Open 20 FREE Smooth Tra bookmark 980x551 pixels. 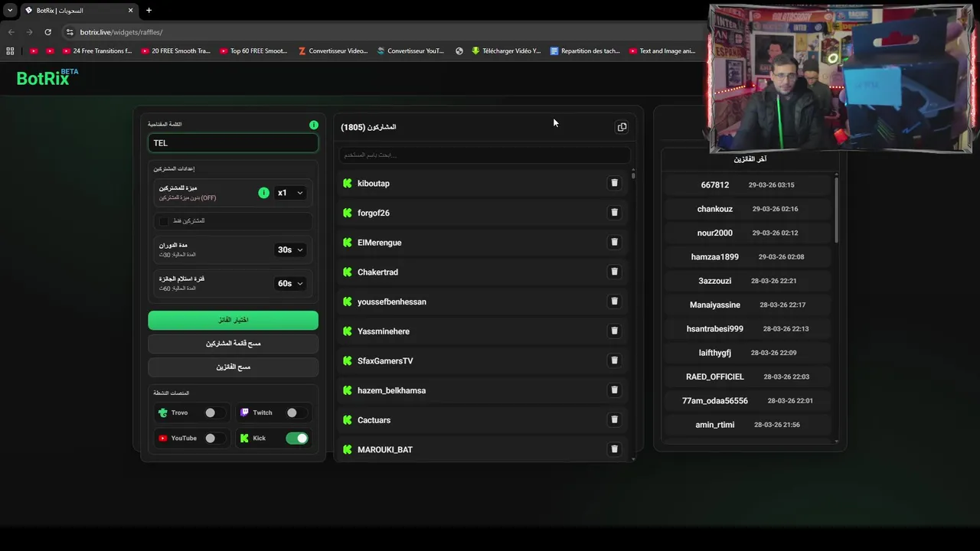click(x=175, y=51)
